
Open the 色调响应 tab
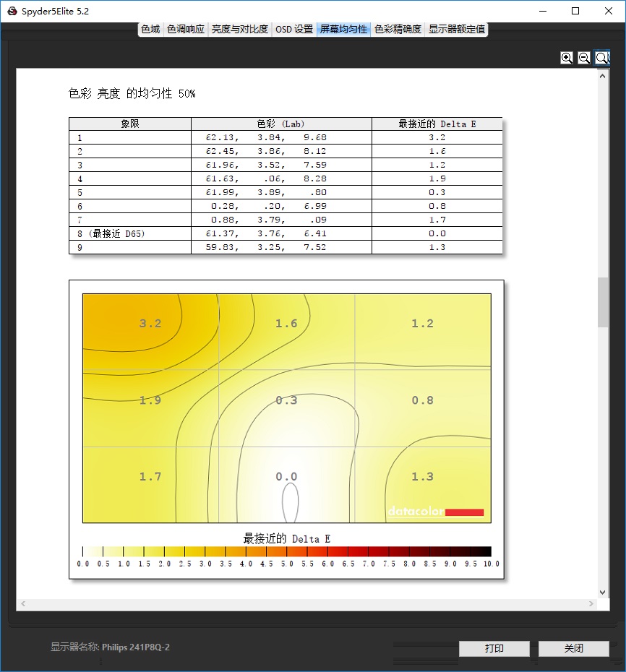click(x=186, y=29)
